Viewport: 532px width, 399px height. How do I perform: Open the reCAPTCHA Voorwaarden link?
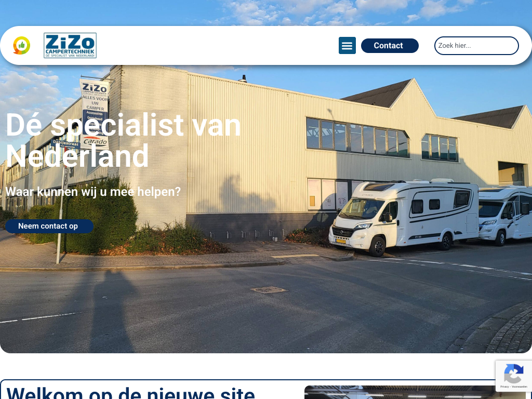pos(520,387)
